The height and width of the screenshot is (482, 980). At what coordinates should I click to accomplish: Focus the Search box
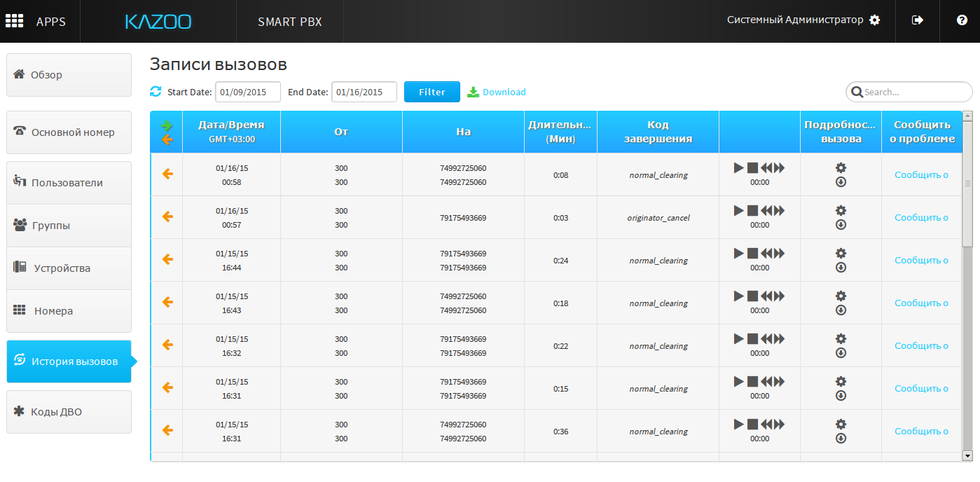click(909, 92)
